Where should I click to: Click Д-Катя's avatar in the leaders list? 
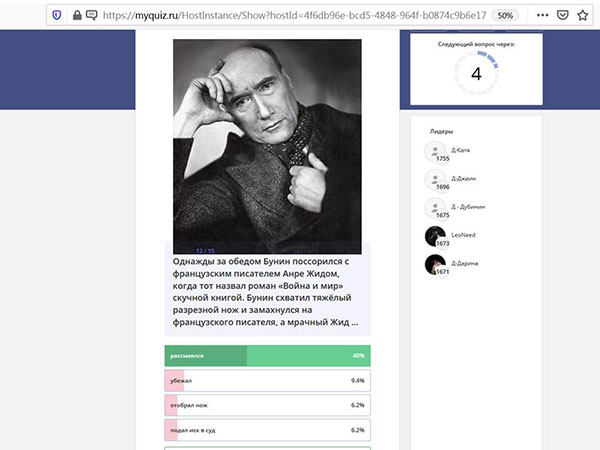(435, 151)
